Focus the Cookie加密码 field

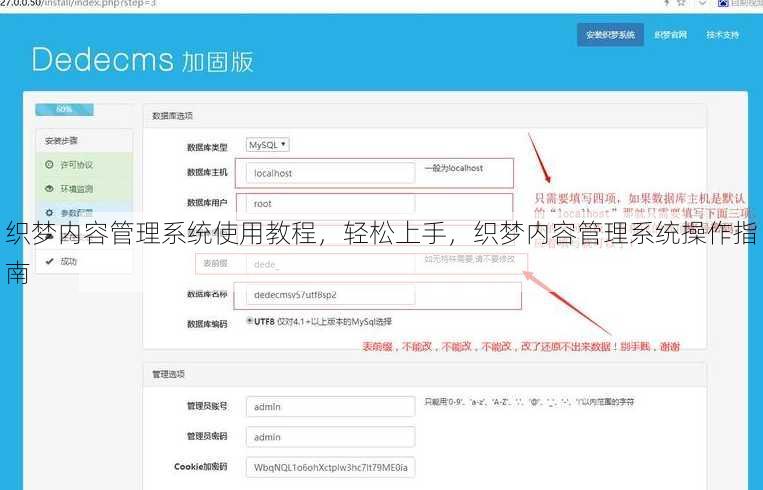click(330, 467)
